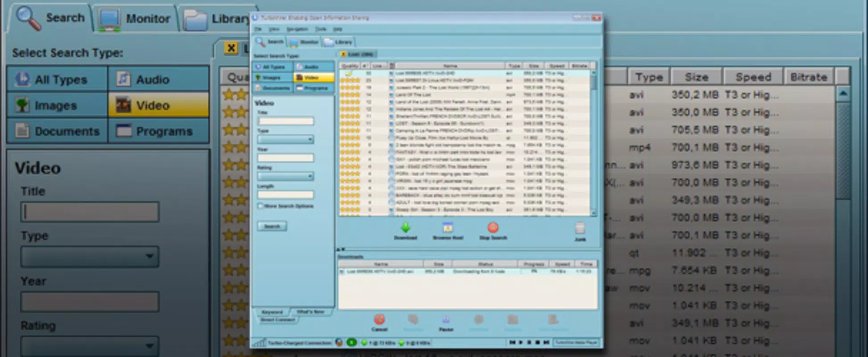This screenshot has height=357, width=868.
Task: Select Images search type in the enlarged background view
Action: (57, 105)
